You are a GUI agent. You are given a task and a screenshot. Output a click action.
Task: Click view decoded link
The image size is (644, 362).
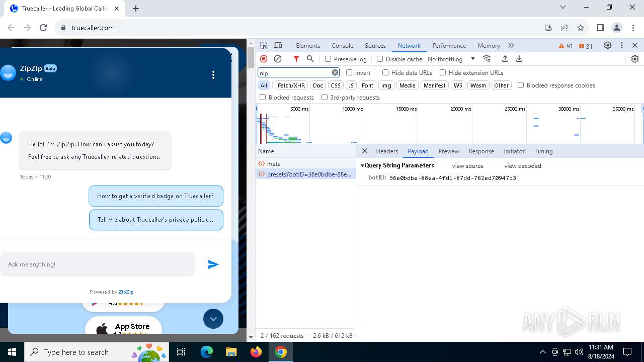coord(523,166)
